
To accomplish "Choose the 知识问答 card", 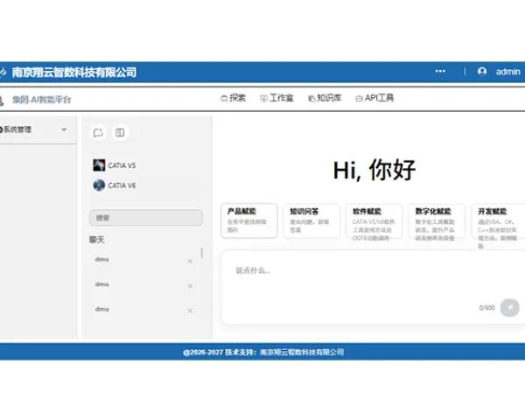I will coord(311,220).
